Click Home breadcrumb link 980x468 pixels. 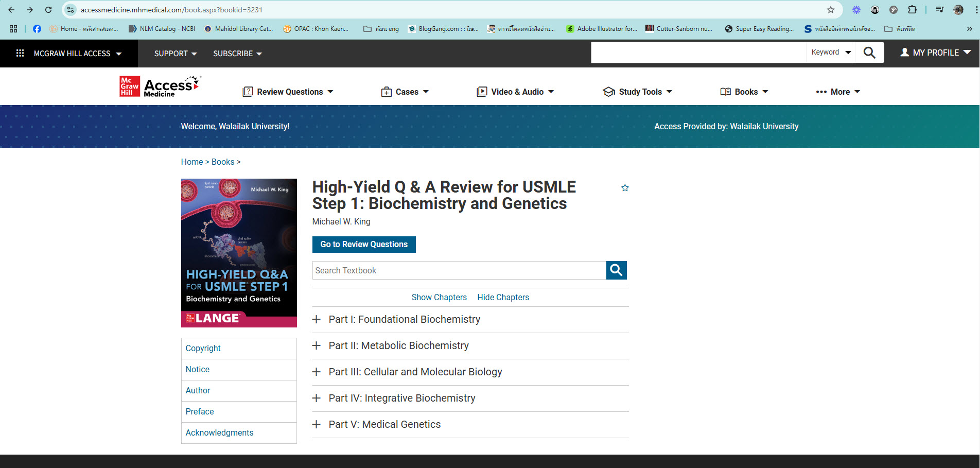click(x=192, y=162)
